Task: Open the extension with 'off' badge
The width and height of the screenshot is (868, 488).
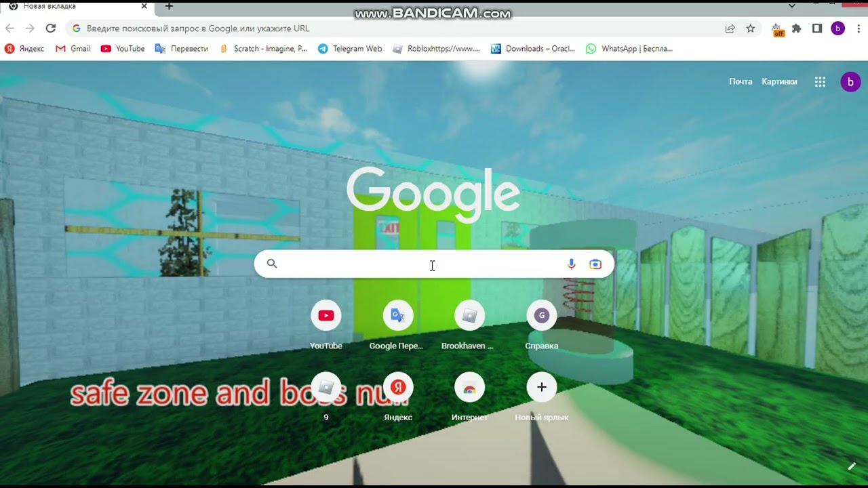Action: coord(778,29)
